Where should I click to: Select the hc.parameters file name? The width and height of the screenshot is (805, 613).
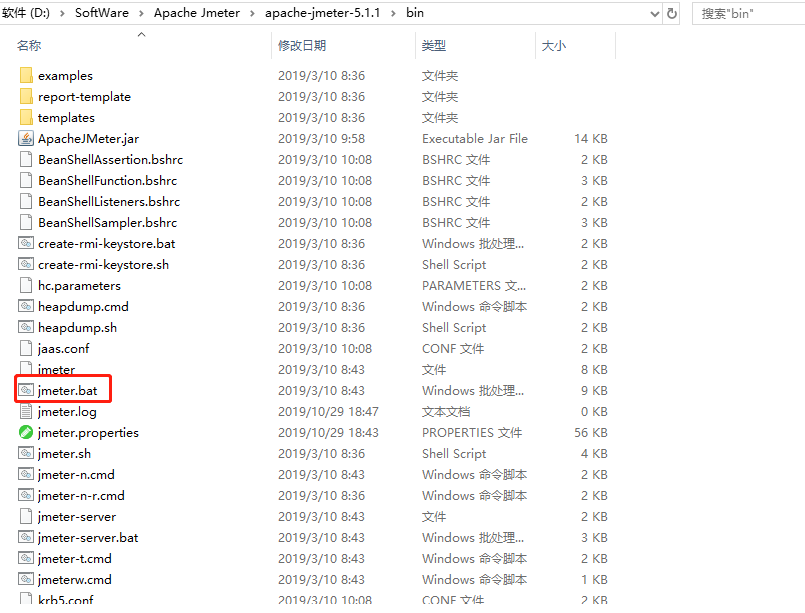pos(79,286)
